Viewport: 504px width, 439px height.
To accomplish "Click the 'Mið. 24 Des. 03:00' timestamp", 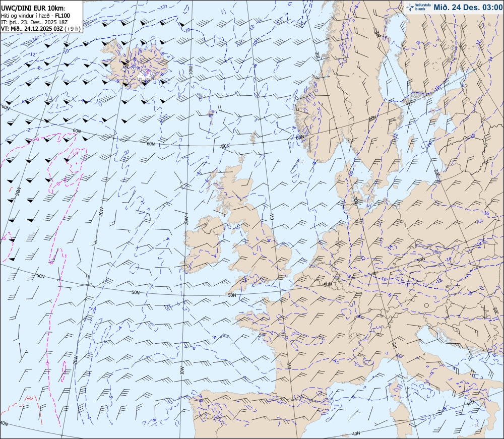I will coord(468,8).
